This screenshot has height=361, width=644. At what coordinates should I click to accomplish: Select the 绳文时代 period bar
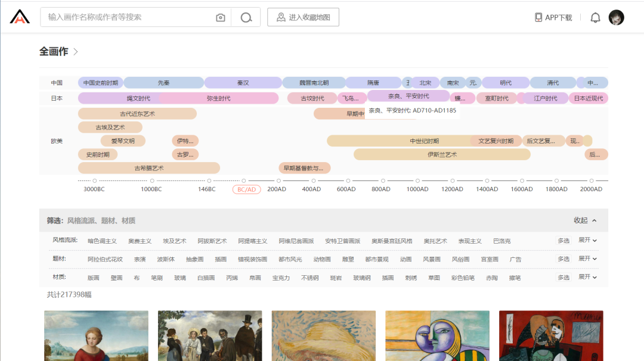click(119, 98)
